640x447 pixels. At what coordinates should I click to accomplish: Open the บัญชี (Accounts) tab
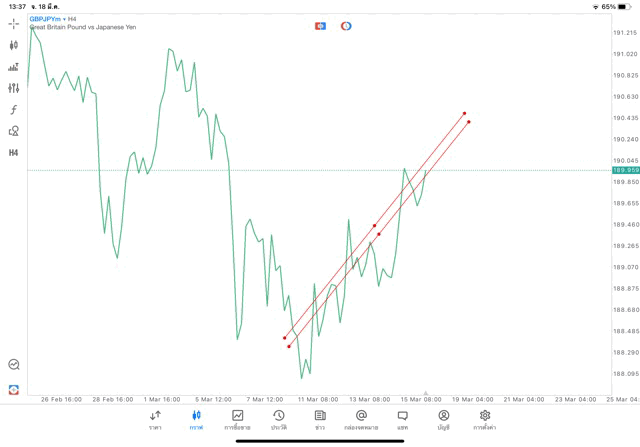443,419
